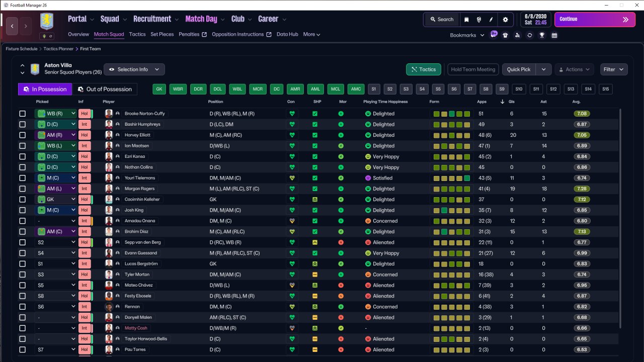This screenshot has width=644, height=362.
Task: Click the Aston Villa club badge in header
Action: (47, 22)
